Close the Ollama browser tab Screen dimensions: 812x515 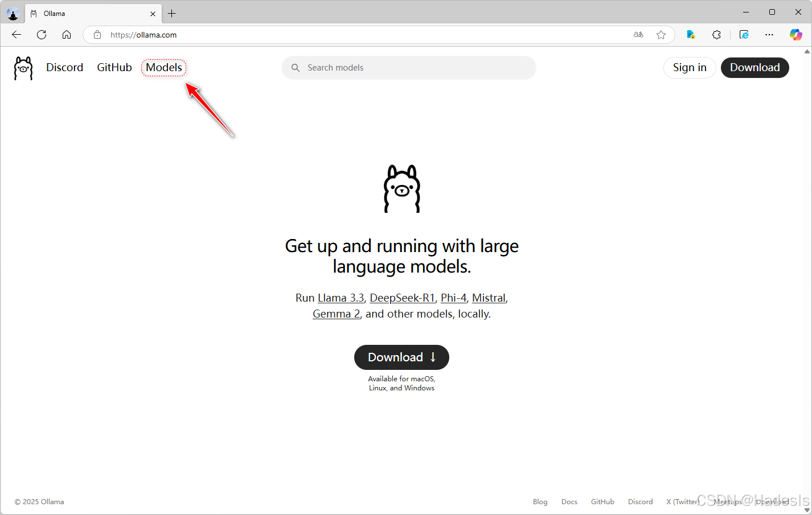click(153, 14)
